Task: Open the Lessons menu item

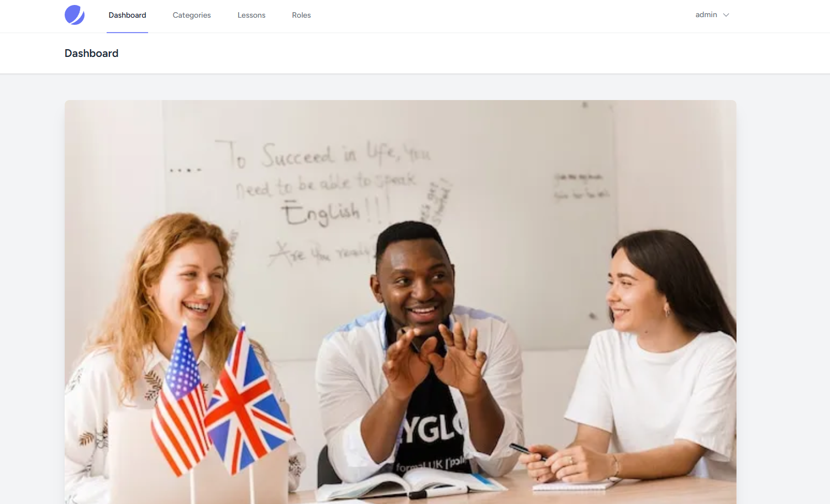Action: pos(251,15)
